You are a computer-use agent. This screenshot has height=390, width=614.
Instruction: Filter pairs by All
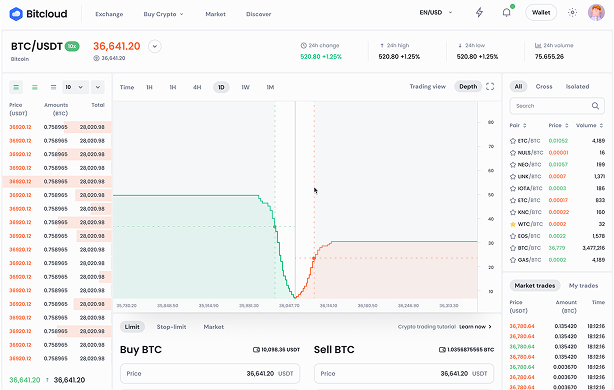518,87
